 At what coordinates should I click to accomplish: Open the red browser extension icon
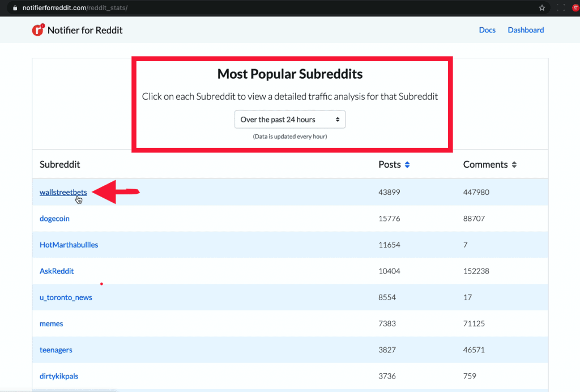click(x=576, y=8)
